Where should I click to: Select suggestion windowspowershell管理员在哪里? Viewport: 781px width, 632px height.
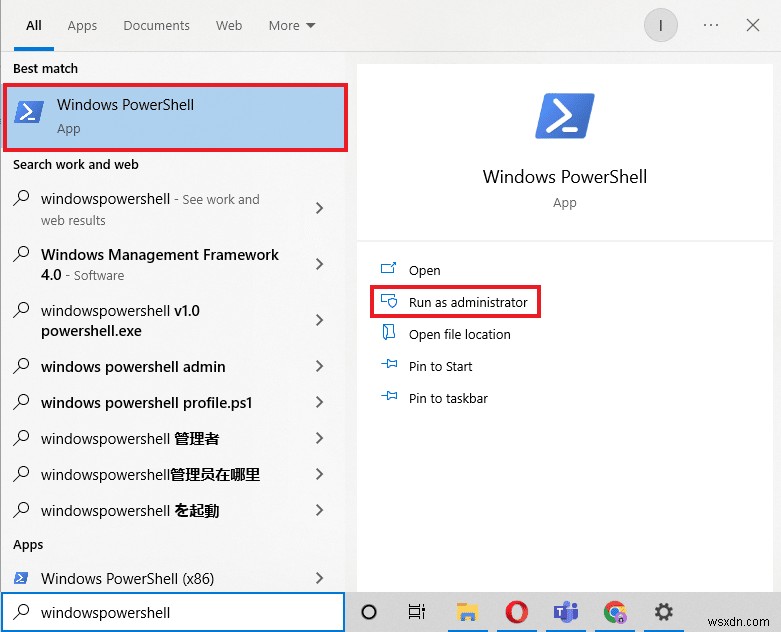[x=150, y=474]
